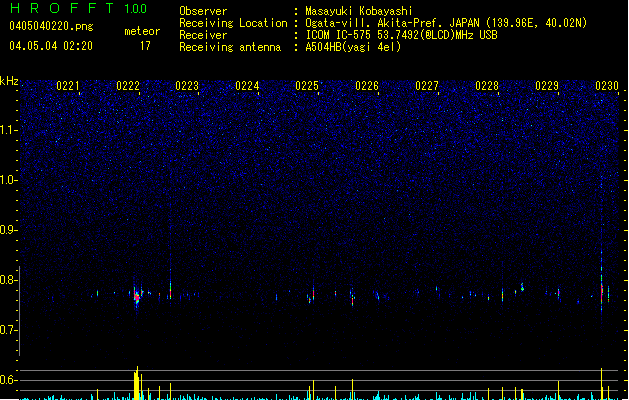Click the tall meteor echo streak near 0230
The height and width of the screenshot is (400, 629).
coord(601,282)
